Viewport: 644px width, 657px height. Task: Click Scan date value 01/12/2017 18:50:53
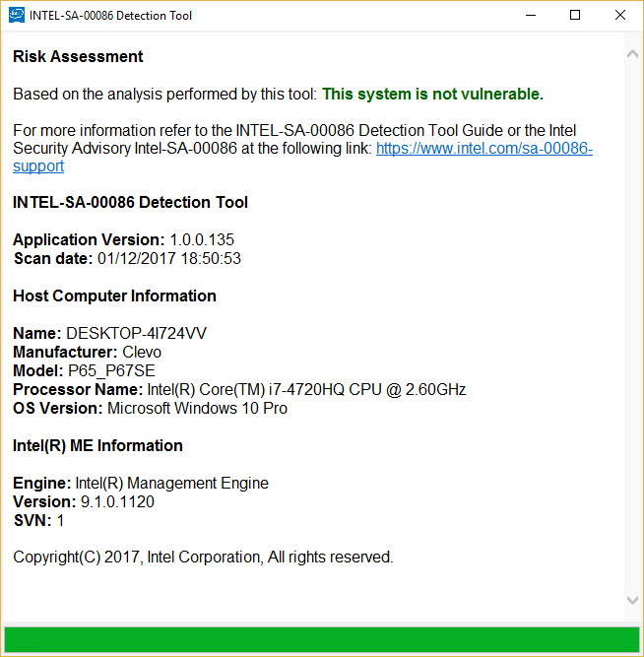(x=169, y=258)
